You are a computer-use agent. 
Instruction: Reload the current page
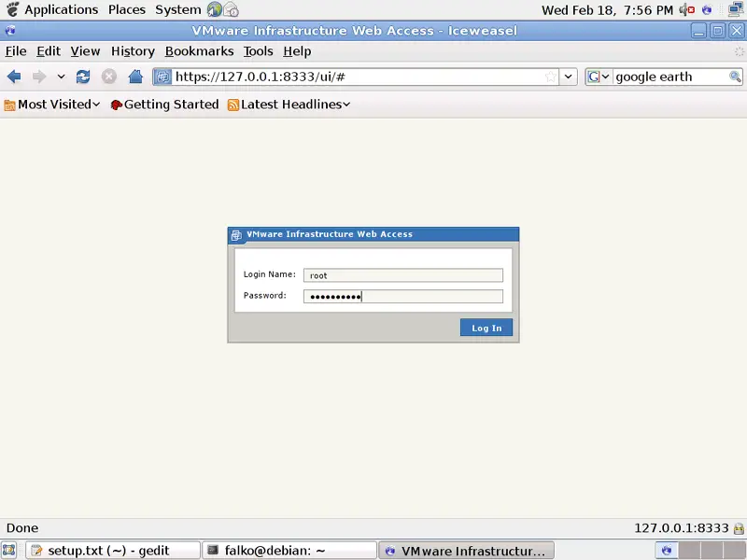click(83, 77)
